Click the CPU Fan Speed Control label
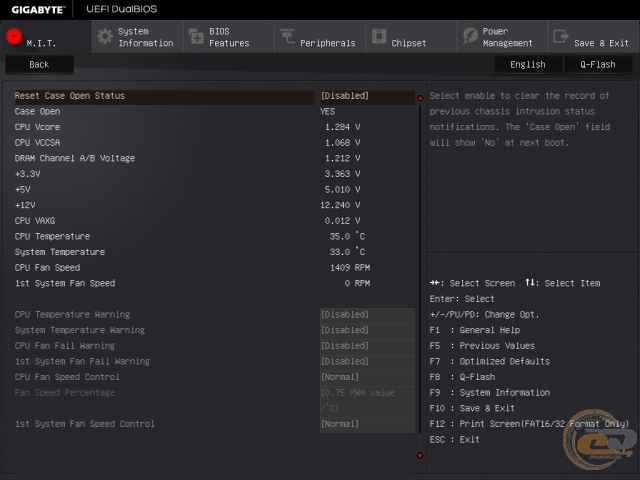This screenshot has height=480, width=640. pyautogui.click(x=67, y=377)
